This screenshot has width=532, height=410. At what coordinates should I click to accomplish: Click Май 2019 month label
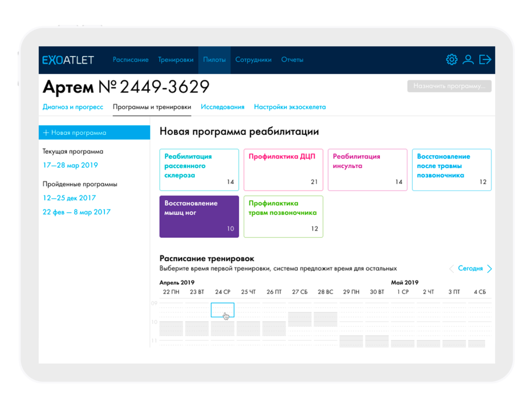(405, 282)
